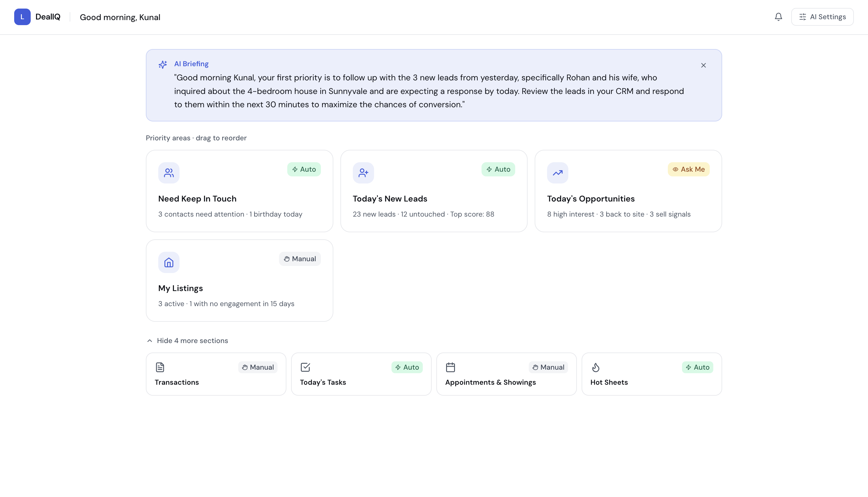Click the Hot Sheets flame icon
The height and width of the screenshot is (497, 868).
click(x=595, y=367)
